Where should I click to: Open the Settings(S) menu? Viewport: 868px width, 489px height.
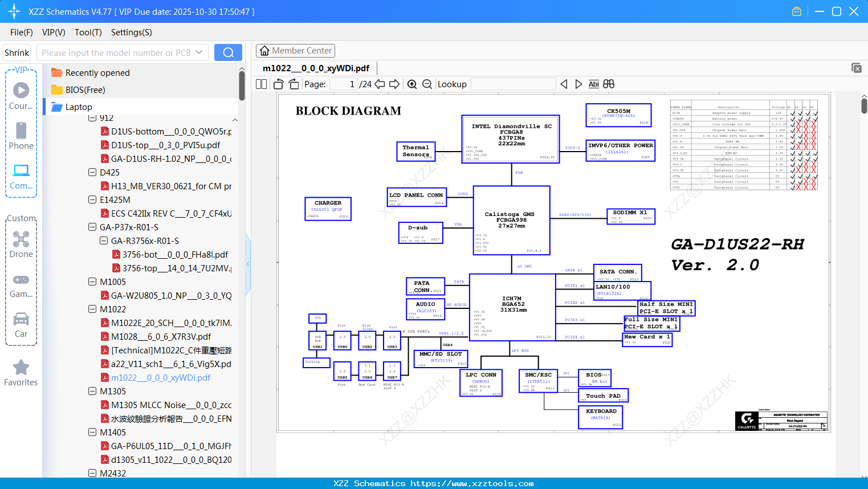tap(132, 32)
